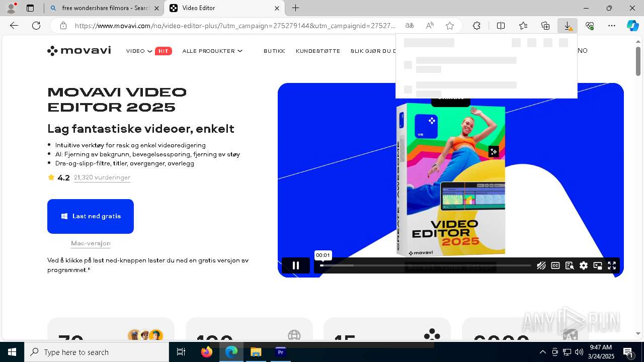This screenshot has height=362, width=644.
Task: Open browser Collections
Action: (545, 26)
